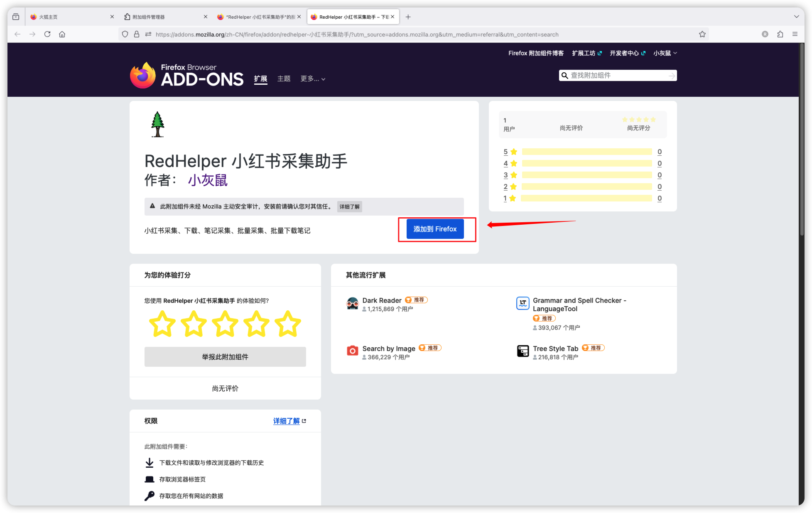Screen dimensions: 812x513
Task: Open the Dark Reader extension link
Action: [x=382, y=300]
